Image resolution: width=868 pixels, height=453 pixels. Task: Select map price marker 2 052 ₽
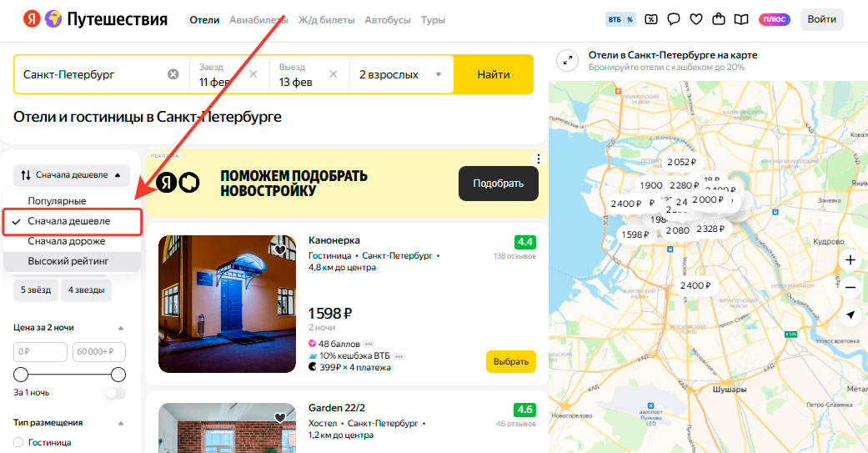[681, 162]
